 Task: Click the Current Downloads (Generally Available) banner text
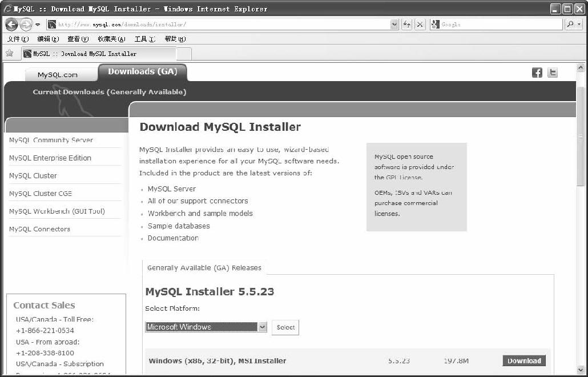click(x=110, y=92)
